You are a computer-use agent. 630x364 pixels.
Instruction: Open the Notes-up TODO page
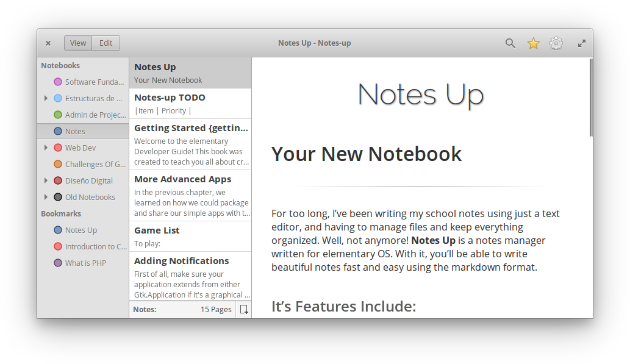pos(190,104)
